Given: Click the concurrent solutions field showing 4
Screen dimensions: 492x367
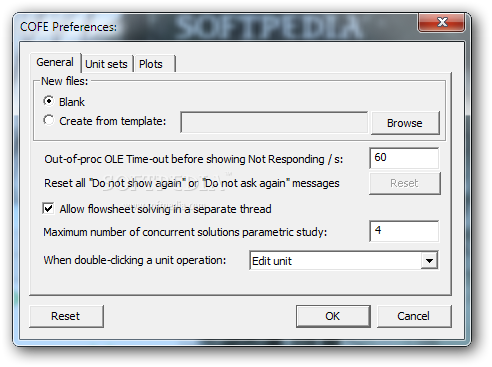Looking at the screenshot, I should (404, 231).
